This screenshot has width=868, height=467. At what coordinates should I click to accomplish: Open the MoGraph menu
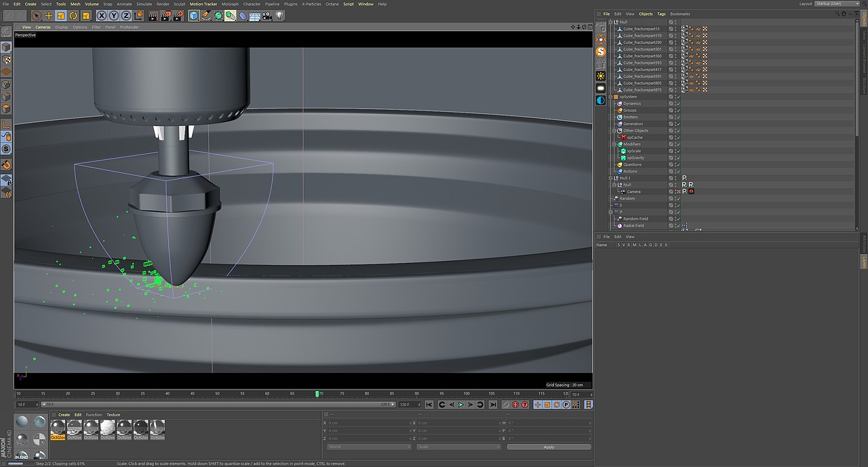pyautogui.click(x=231, y=4)
